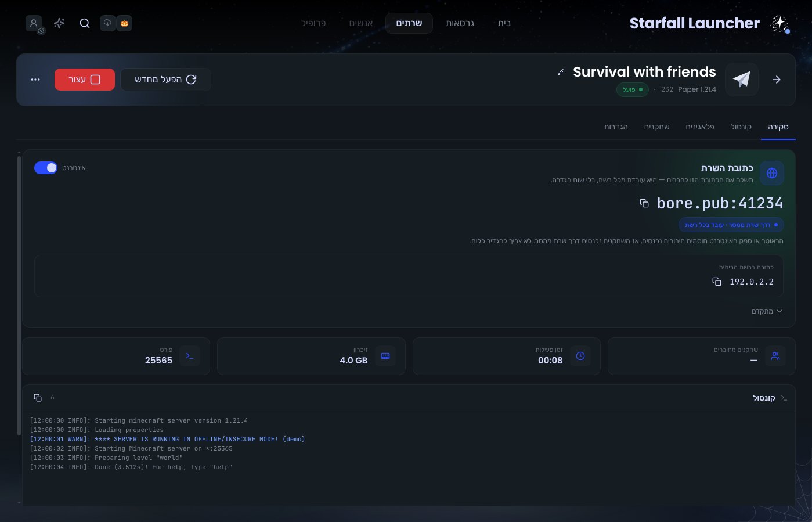Click the terminal icon on the פורט card

(x=190, y=356)
